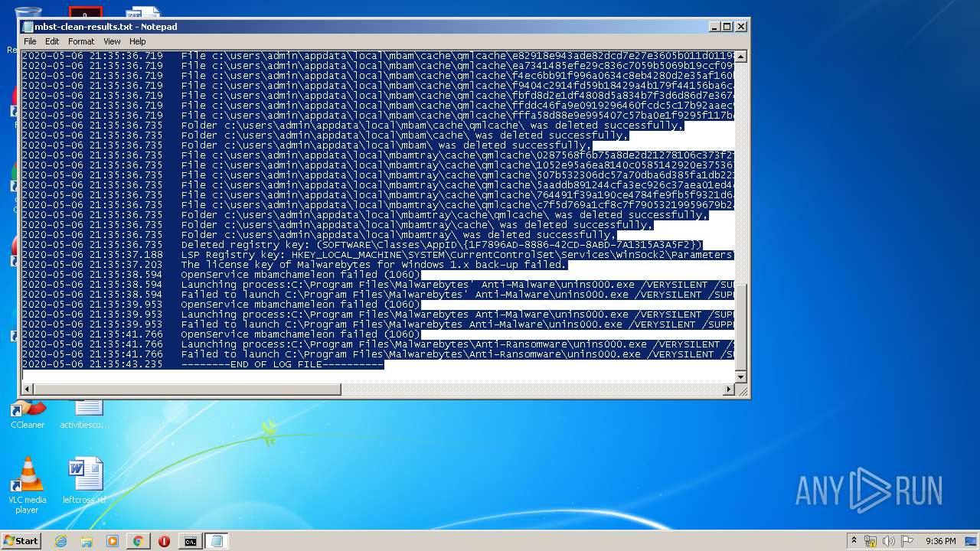This screenshot has width=980, height=551.
Task: Click the horizontal scrollbar left arrow
Action: (28, 390)
